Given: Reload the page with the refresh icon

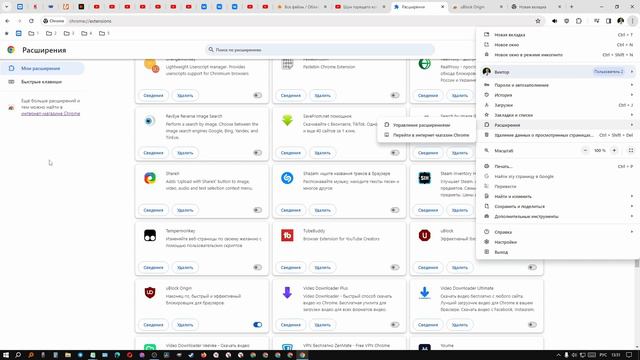Looking at the screenshot, I should (x=31, y=21).
